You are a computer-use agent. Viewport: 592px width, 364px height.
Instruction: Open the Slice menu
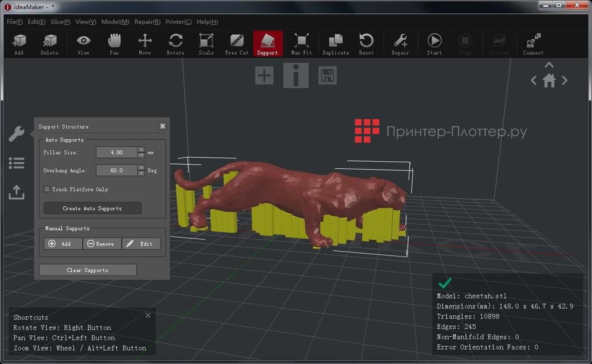pyautogui.click(x=60, y=21)
